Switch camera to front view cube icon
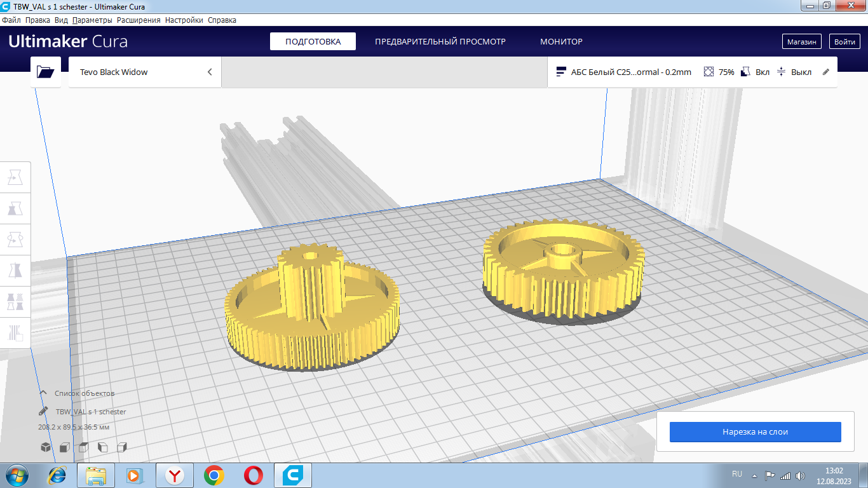This screenshot has height=488, width=868. click(64, 447)
